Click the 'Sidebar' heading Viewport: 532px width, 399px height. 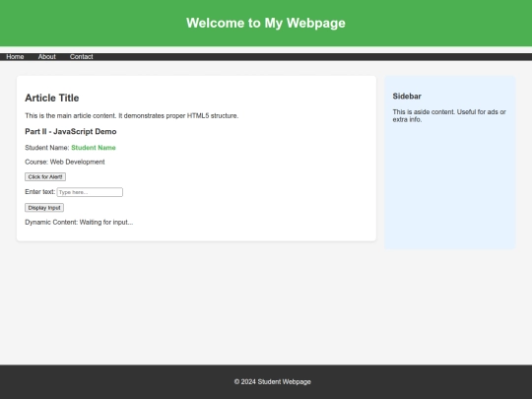tap(407, 97)
